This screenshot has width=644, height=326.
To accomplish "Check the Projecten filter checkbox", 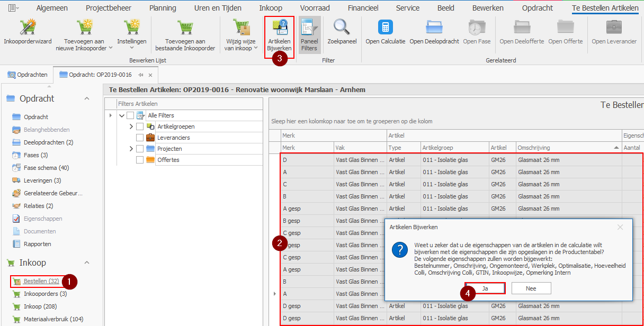I will click(140, 149).
